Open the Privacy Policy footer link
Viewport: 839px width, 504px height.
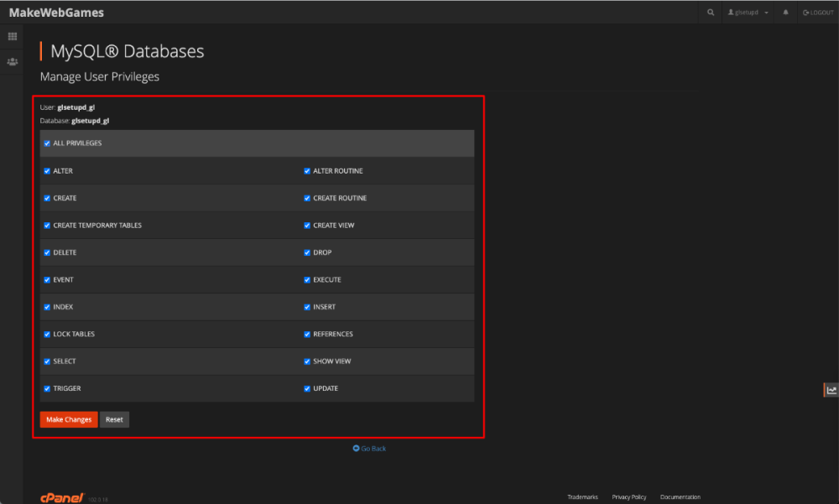pos(628,497)
